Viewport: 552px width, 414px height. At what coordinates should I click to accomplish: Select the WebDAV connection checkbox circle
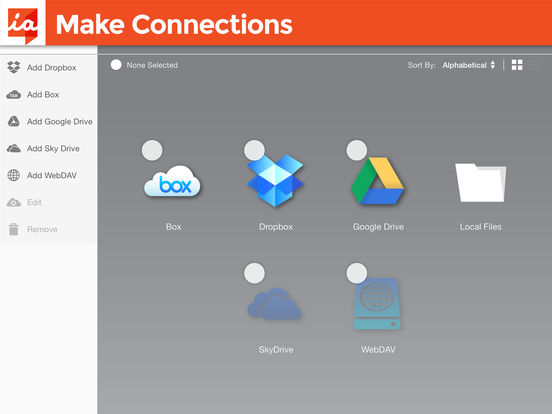click(x=357, y=273)
